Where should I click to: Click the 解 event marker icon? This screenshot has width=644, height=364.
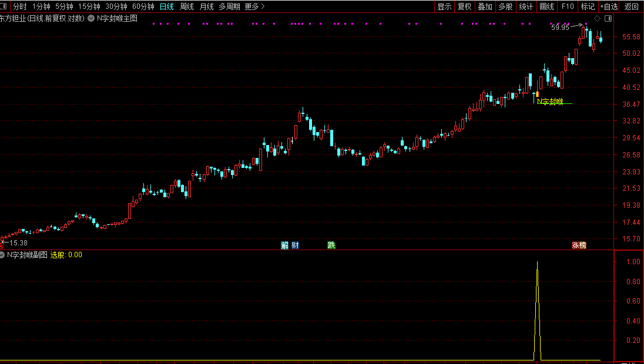(x=285, y=245)
